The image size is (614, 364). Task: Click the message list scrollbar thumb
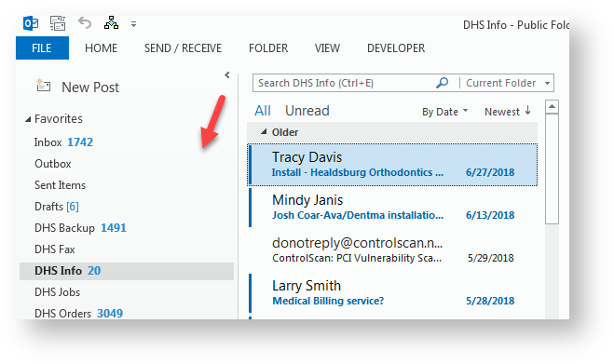pos(552,169)
